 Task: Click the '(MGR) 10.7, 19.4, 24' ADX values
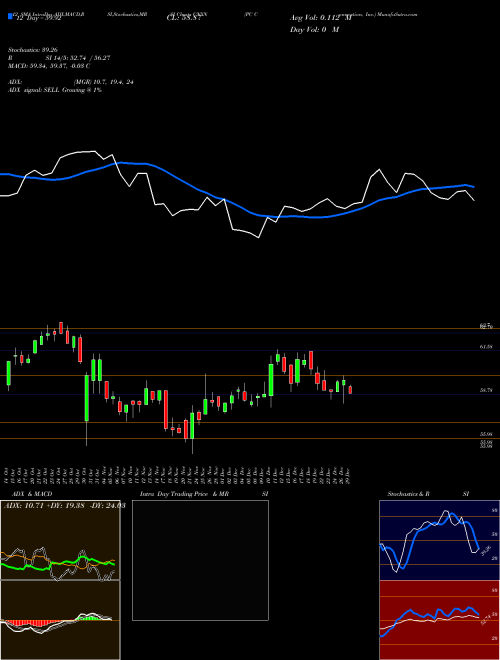(x=103, y=82)
